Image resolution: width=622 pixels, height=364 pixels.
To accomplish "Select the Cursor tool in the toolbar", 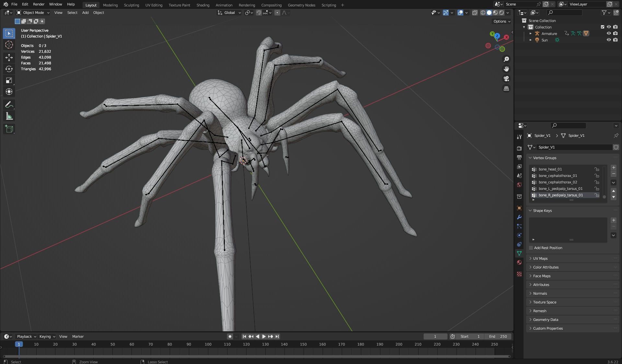I will coord(9,45).
